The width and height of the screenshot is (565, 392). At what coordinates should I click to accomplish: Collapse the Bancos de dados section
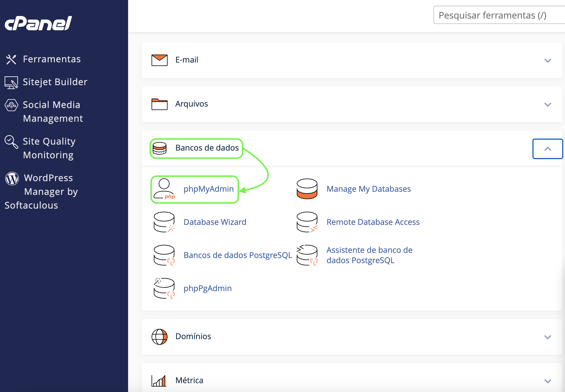pos(548,149)
